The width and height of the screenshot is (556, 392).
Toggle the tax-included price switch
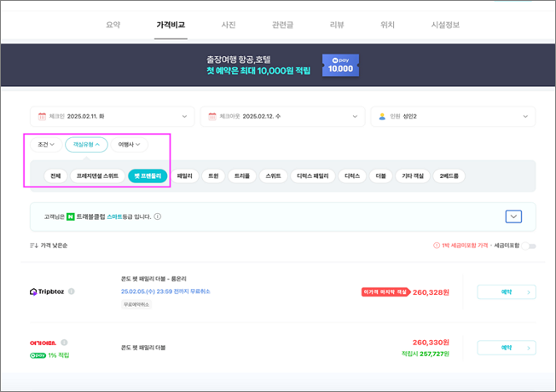529,245
